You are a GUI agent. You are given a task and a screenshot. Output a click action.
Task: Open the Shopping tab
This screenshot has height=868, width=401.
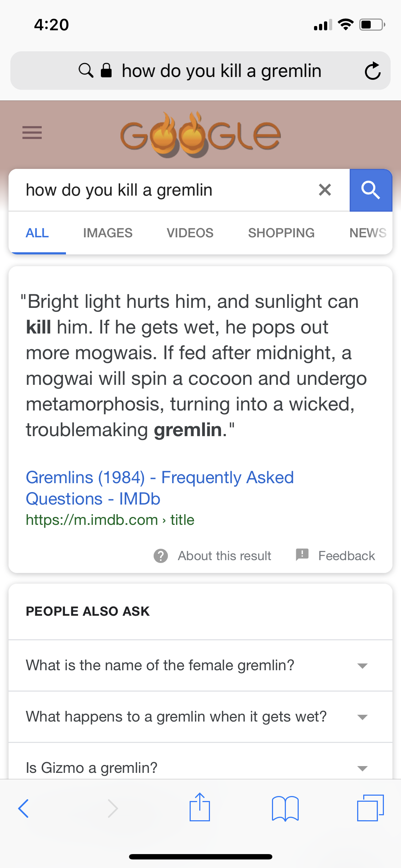(x=281, y=233)
